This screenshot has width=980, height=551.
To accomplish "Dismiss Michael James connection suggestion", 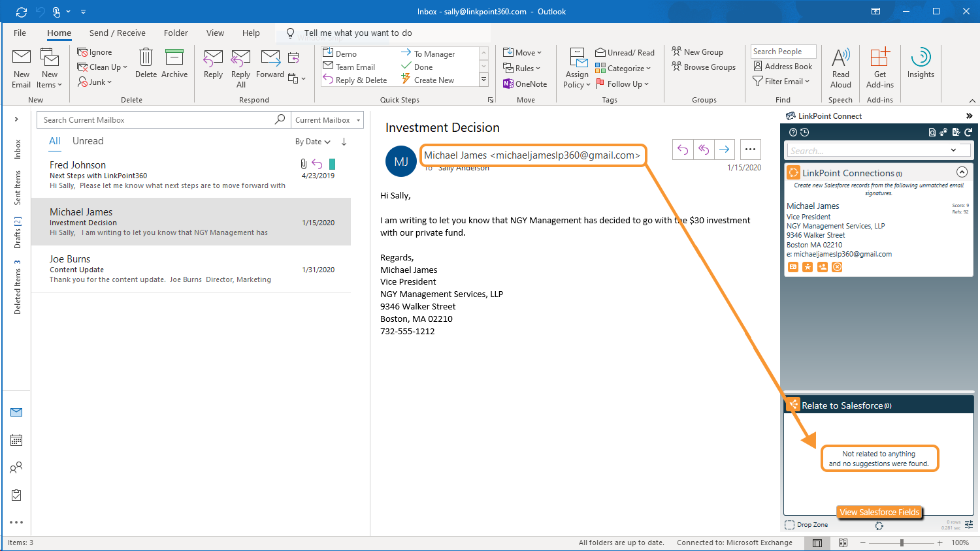I will click(x=837, y=266).
